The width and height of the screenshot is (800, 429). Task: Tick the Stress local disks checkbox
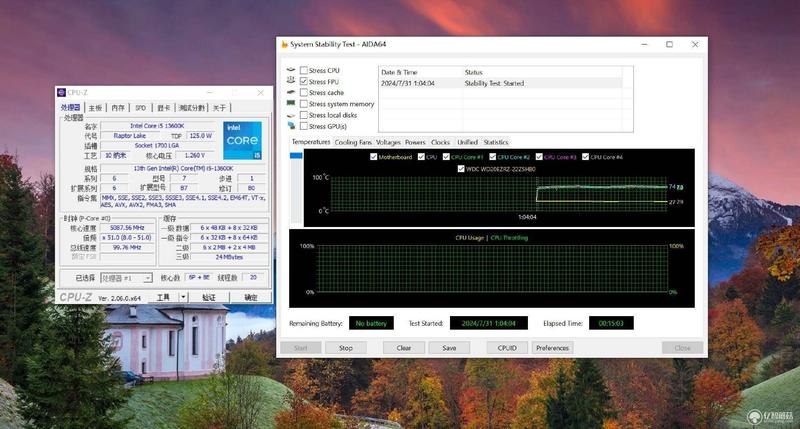(x=304, y=115)
